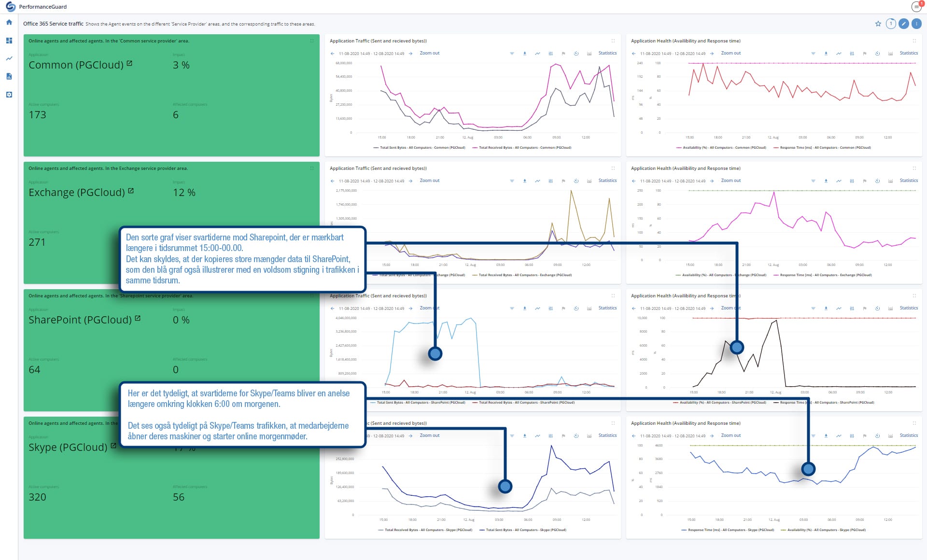Screen dimensions: 927x560
Task: Expand Common Application Traffic chart to fullscreen
Action: pyautogui.click(x=613, y=41)
